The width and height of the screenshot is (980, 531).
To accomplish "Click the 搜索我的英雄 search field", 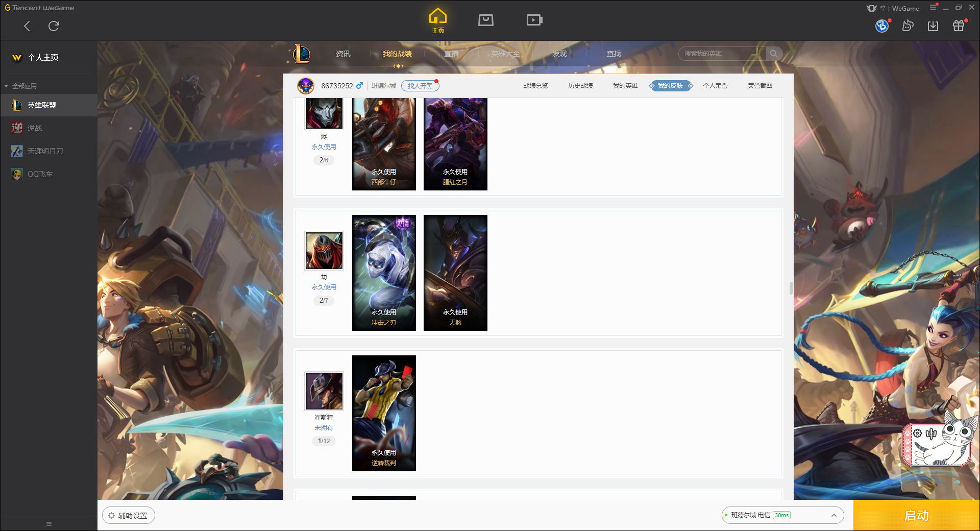I will click(x=722, y=54).
